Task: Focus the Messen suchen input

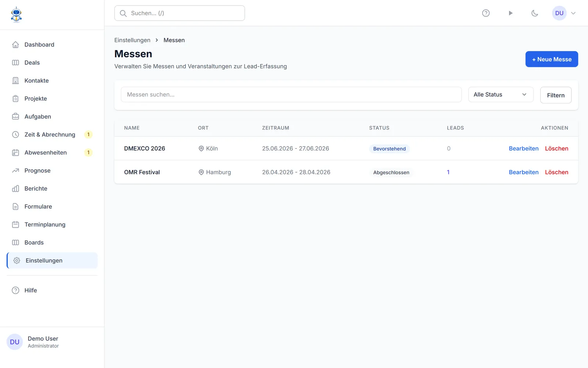Action: [x=291, y=95]
